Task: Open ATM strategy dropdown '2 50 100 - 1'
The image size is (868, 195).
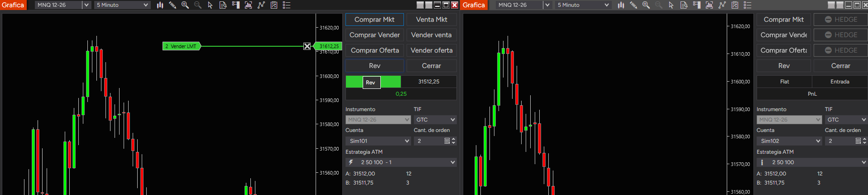Action: [x=401, y=162]
